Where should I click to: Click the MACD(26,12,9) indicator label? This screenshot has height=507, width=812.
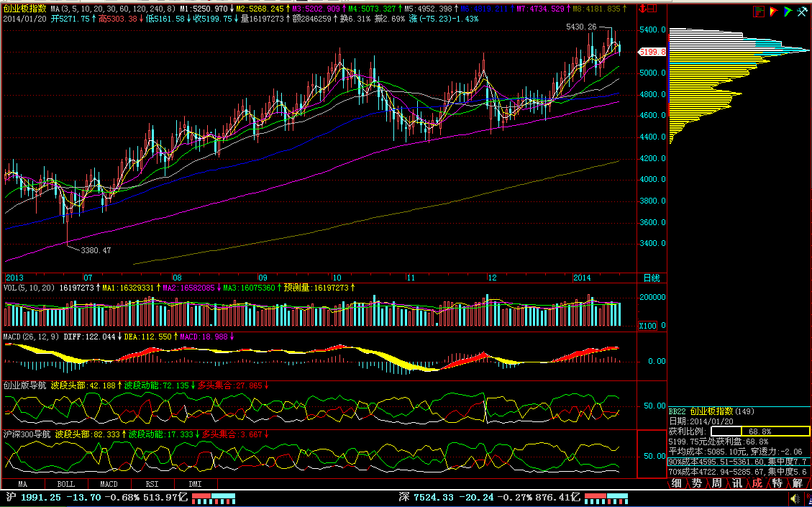(32, 337)
